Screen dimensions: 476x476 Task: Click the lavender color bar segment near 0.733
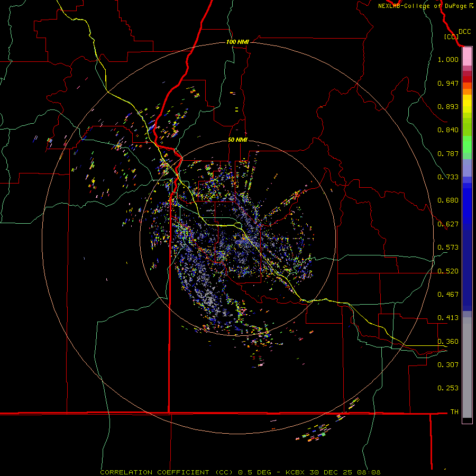pyautogui.click(x=467, y=168)
